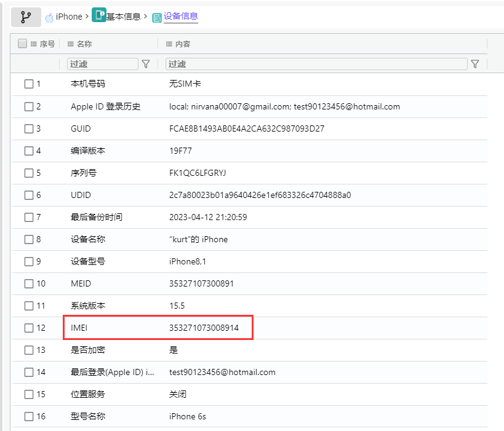Open the 内容 column menu icon
Viewport: 504px width, 431px height.
click(169, 44)
